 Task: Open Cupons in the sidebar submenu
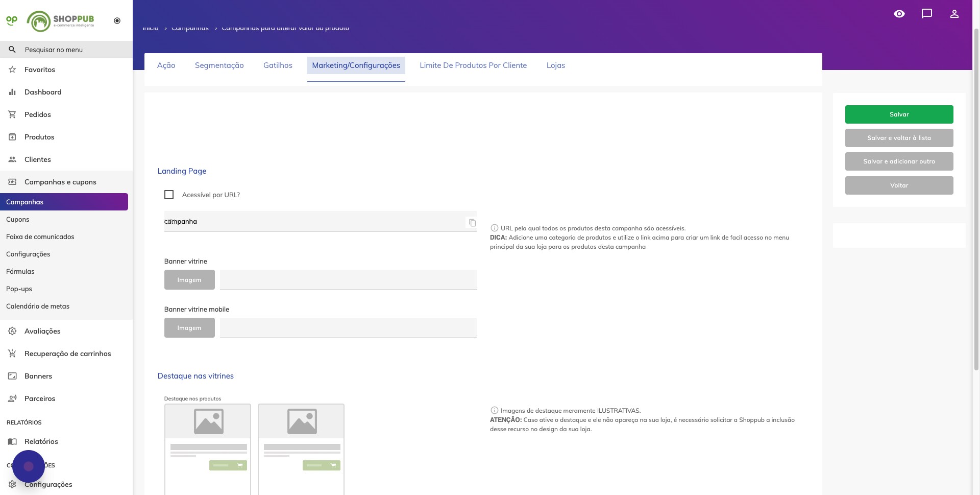18,219
